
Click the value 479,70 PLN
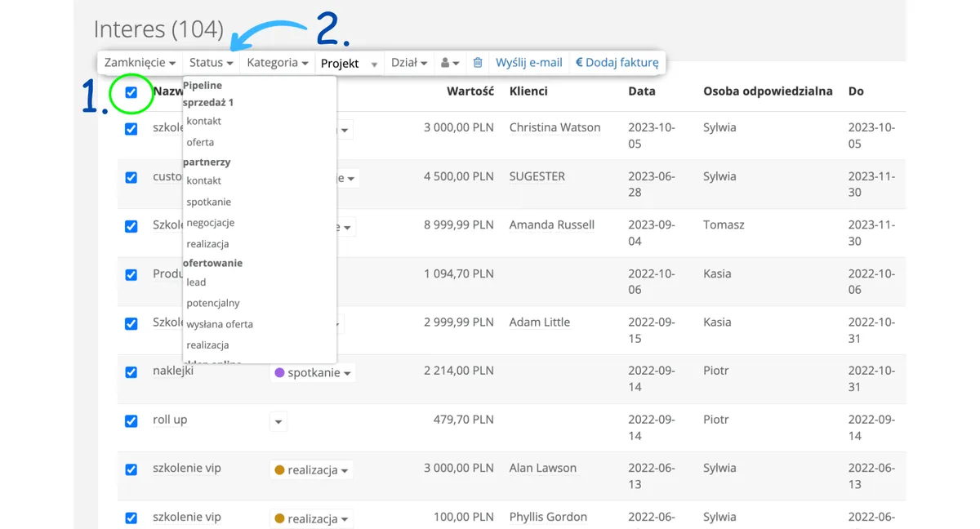463,420
